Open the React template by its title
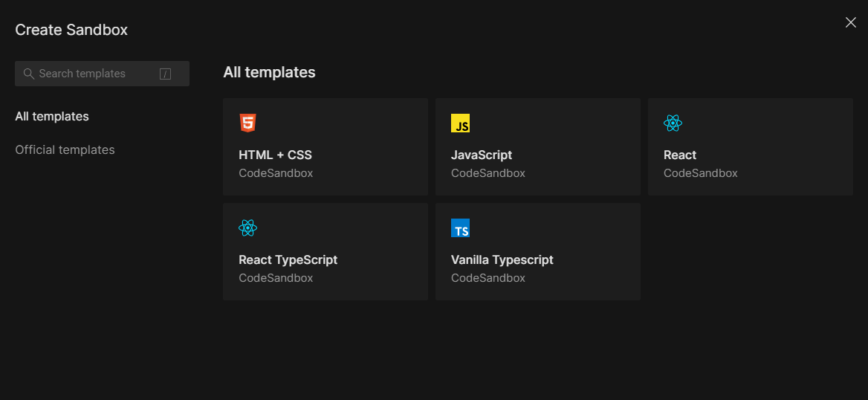The image size is (868, 400). [680, 155]
